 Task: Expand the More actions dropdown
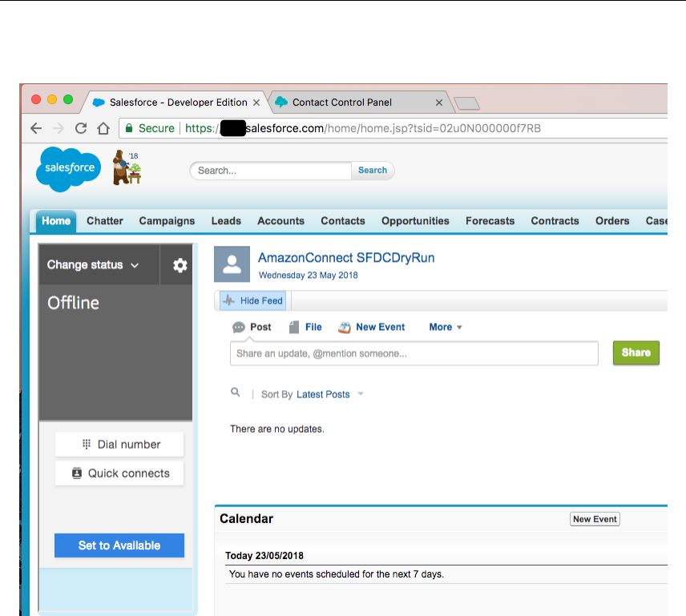[446, 327]
